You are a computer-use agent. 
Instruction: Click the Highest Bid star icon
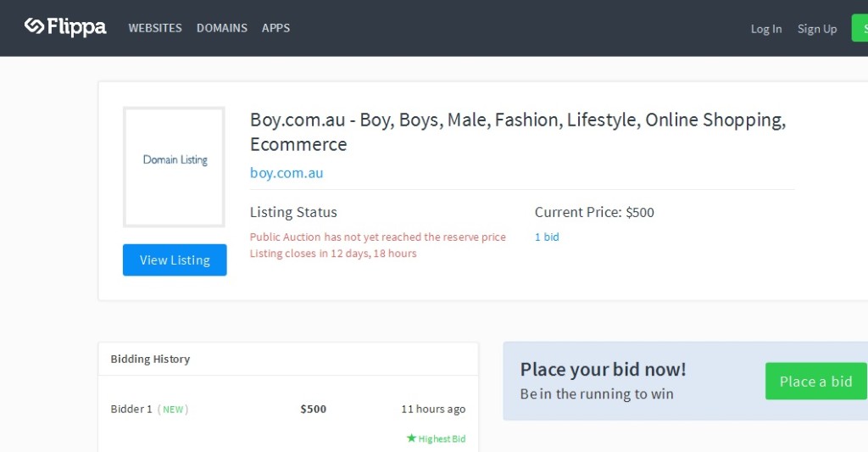411,438
